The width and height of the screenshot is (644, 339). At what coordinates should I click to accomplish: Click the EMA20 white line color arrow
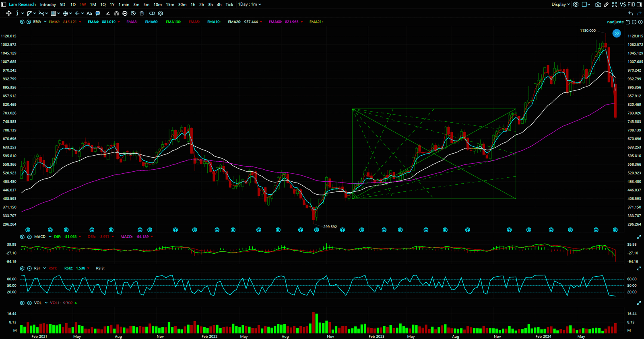[261, 22]
